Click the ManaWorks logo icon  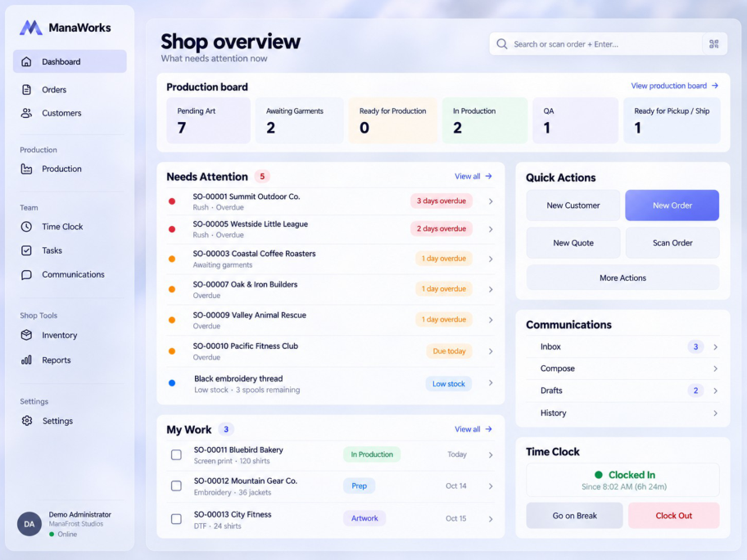[31, 28]
